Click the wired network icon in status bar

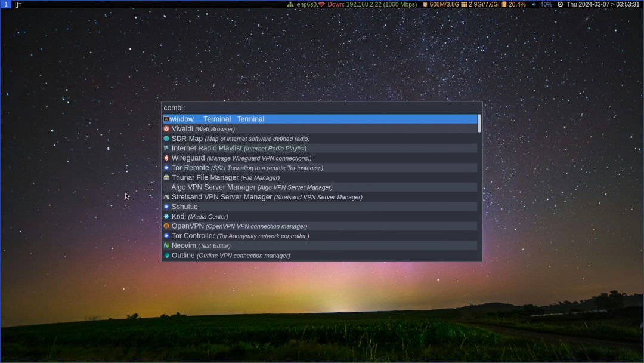click(290, 5)
